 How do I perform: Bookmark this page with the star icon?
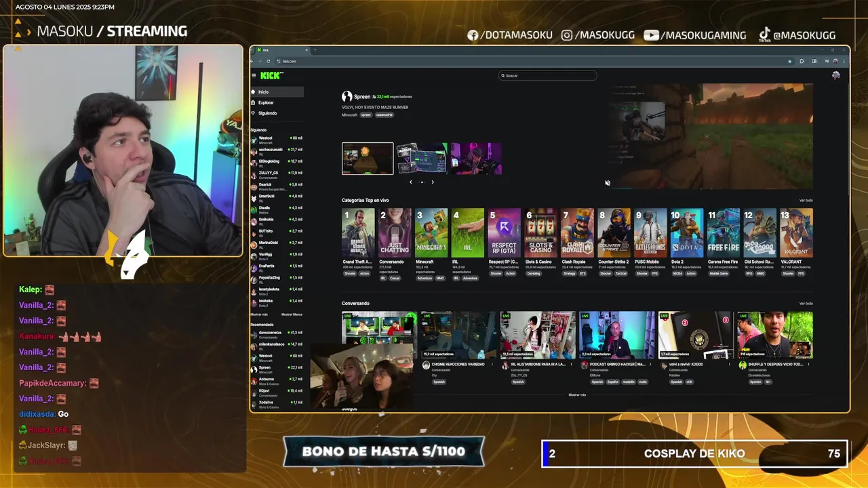789,61
